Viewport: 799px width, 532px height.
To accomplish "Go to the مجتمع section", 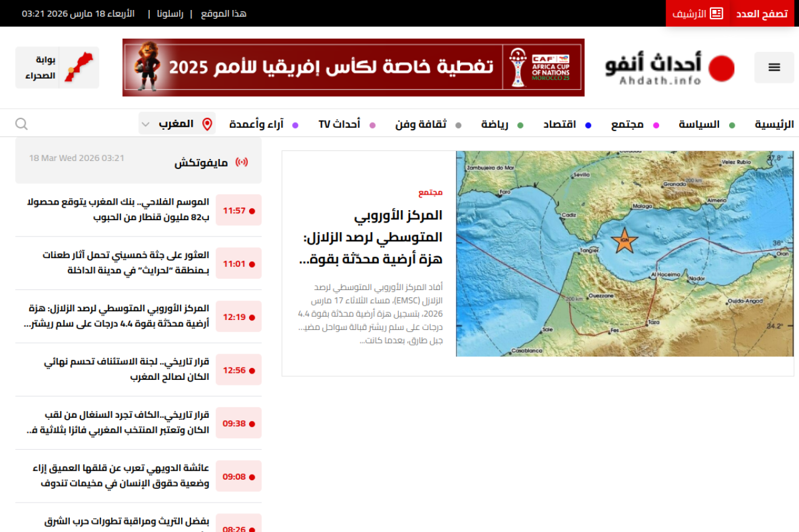I will pos(627,124).
